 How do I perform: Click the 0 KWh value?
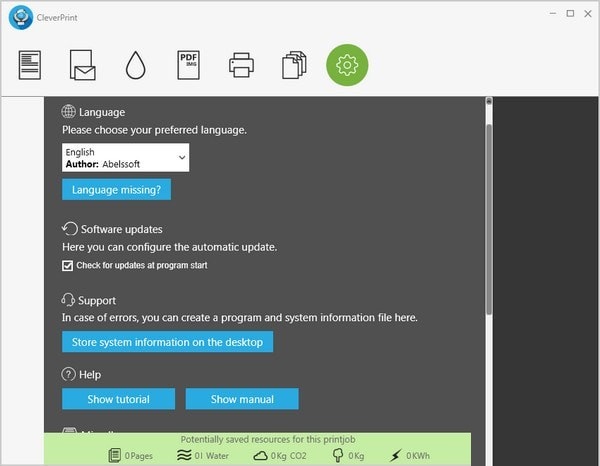418,456
